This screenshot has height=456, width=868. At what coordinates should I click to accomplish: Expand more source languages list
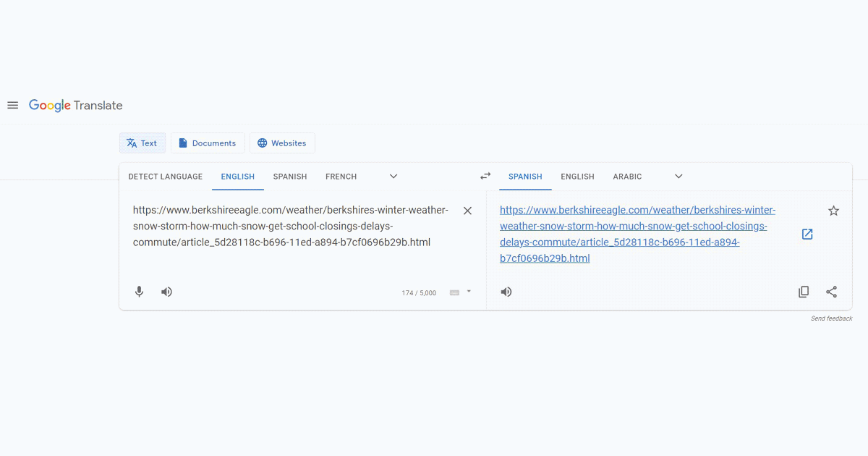[393, 176]
